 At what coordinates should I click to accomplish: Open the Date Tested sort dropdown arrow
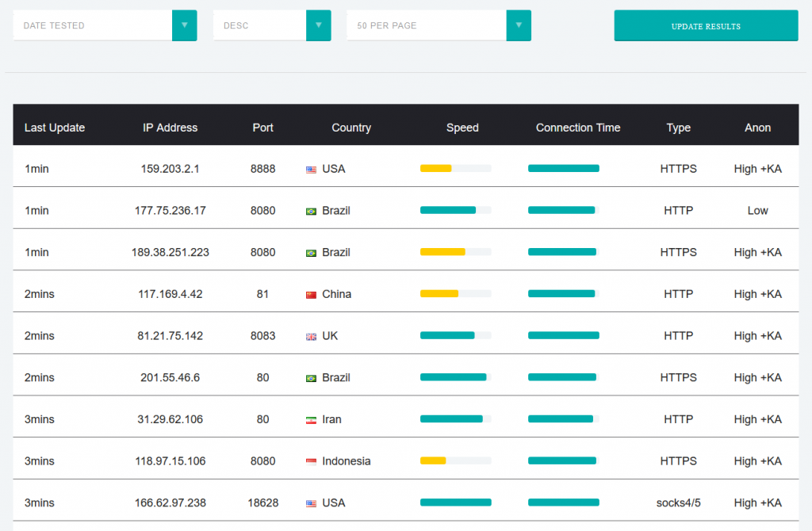tap(184, 25)
